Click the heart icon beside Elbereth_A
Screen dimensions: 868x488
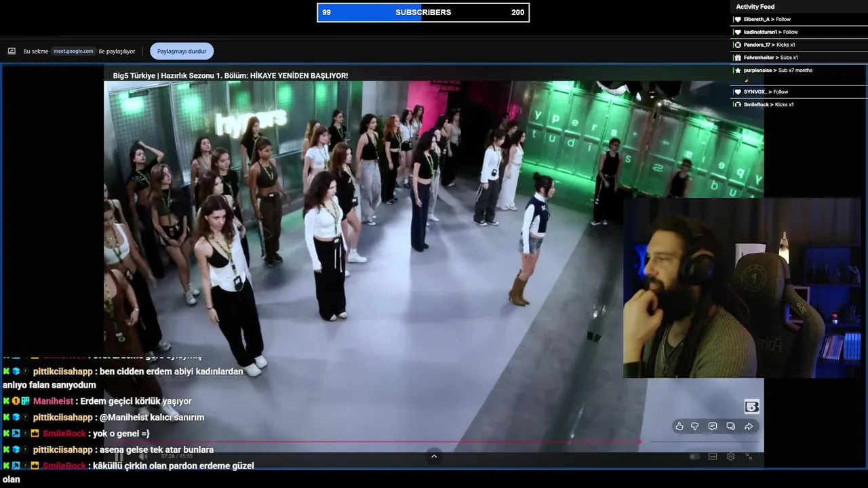pyautogui.click(x=738, y=19)
